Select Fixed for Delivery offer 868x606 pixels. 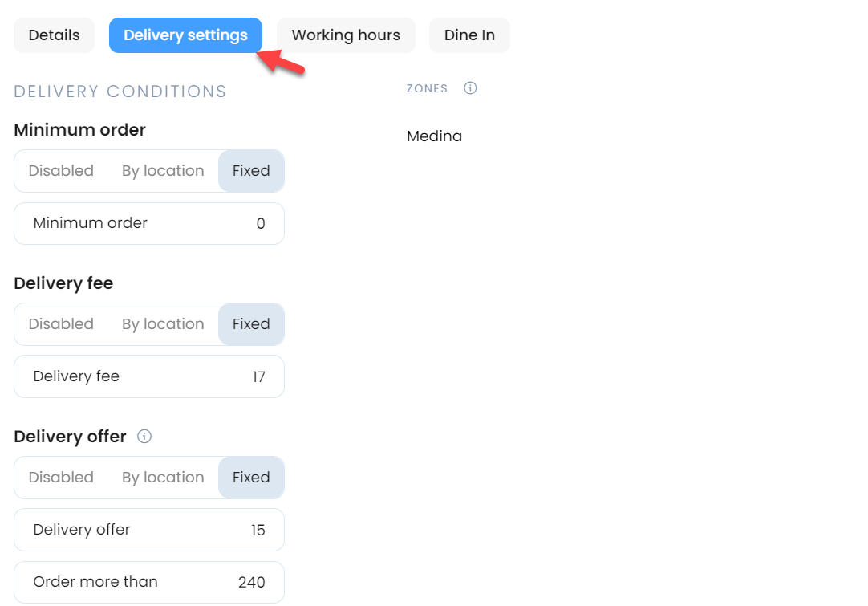[251, 478]
